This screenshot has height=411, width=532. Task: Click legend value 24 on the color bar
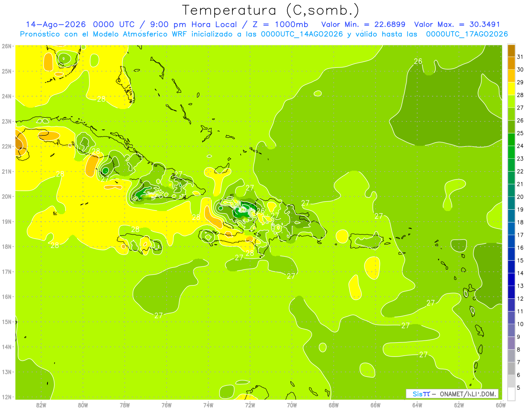point(520,146)
